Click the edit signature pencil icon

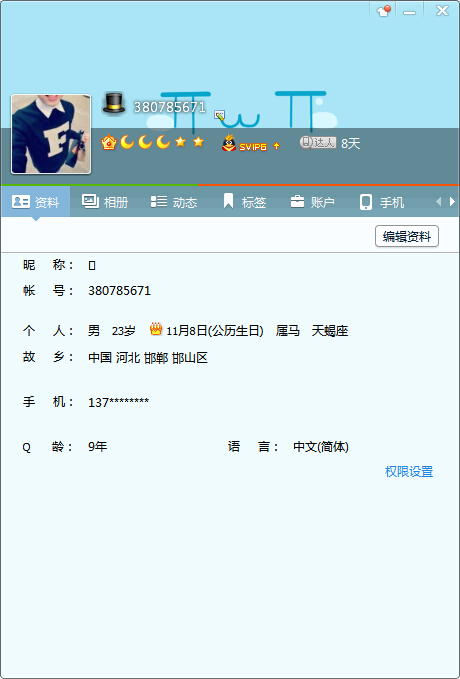click(220, 115)
